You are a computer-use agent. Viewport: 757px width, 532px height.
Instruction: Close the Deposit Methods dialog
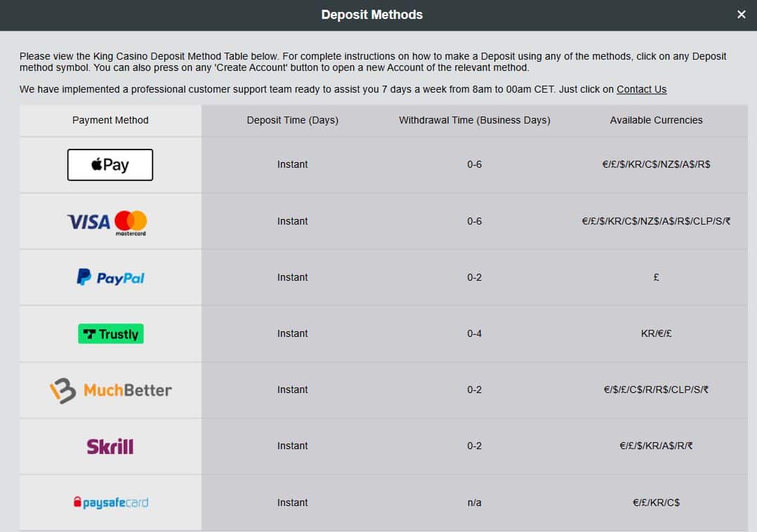[x=741, y=14]
